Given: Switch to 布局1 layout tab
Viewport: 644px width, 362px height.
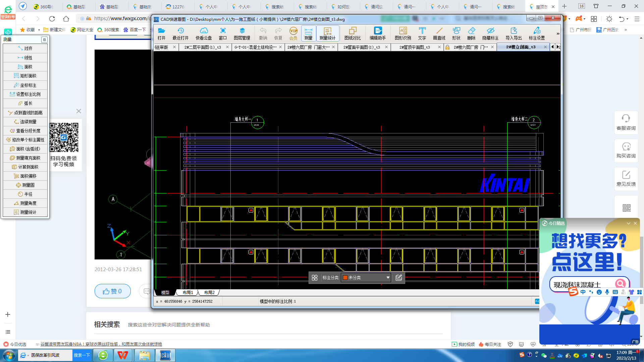Looking at the screenshot, I should click(188, 293).
